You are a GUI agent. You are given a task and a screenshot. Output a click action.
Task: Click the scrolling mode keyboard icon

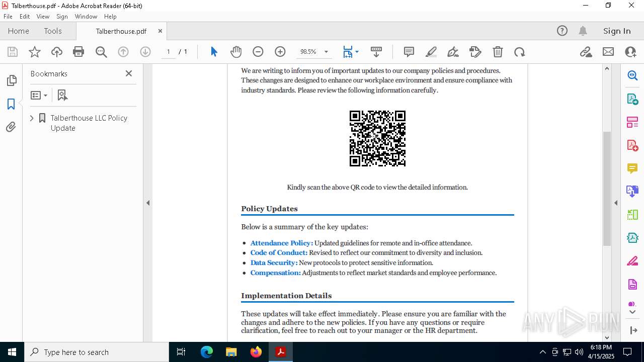pyautogui.click(x=376, y=52)
